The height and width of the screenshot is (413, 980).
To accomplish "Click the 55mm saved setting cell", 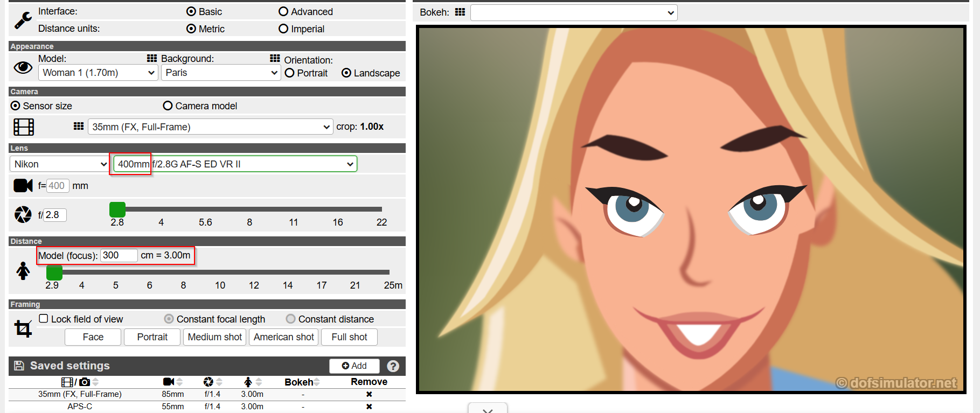I will point(173,407).
